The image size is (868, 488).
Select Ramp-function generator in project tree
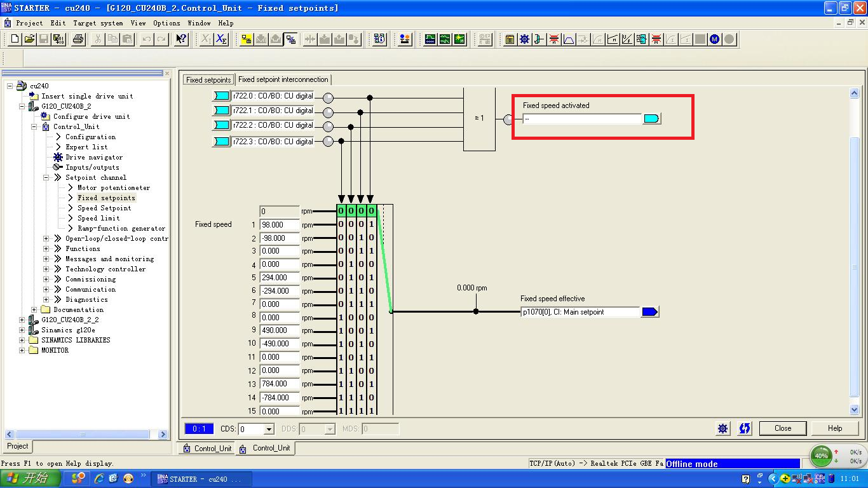[121, 228]
